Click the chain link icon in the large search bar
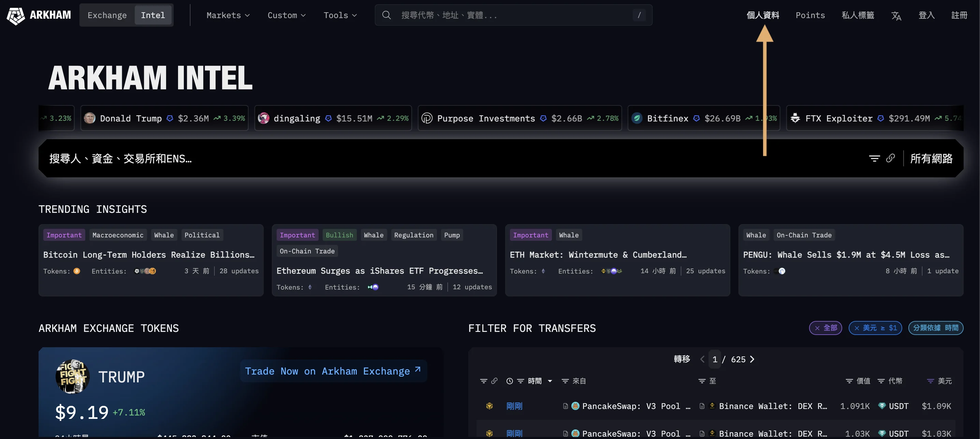 (x=890, y=158)
